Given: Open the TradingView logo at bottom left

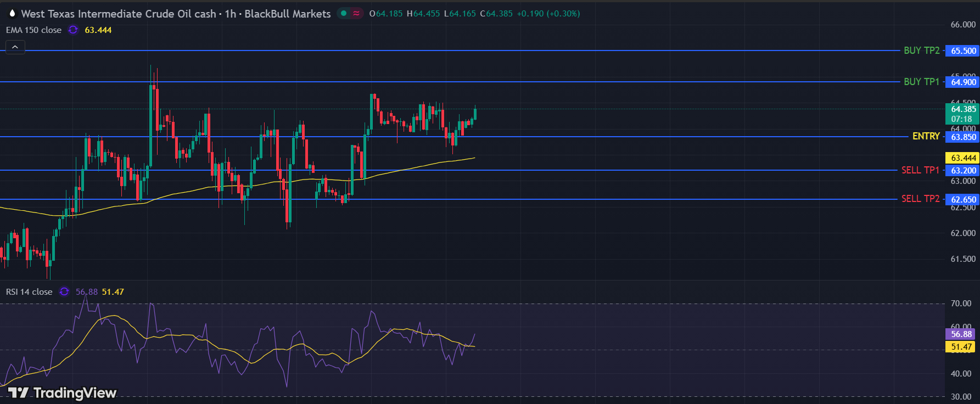Looking at the screenshot, I should pyautogui.click(x=62, y=392).
